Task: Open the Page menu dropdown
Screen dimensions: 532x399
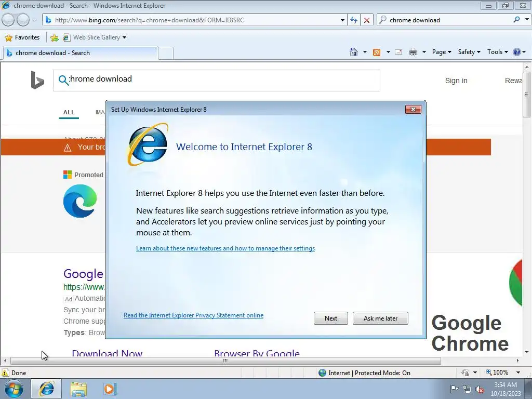Action: pos(442,52)
